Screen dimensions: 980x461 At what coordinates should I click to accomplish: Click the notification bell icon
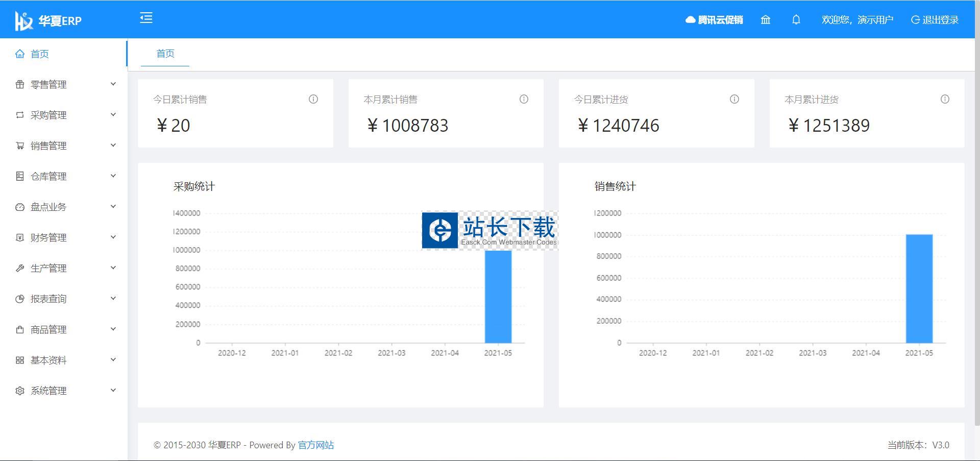click(796, 20)
